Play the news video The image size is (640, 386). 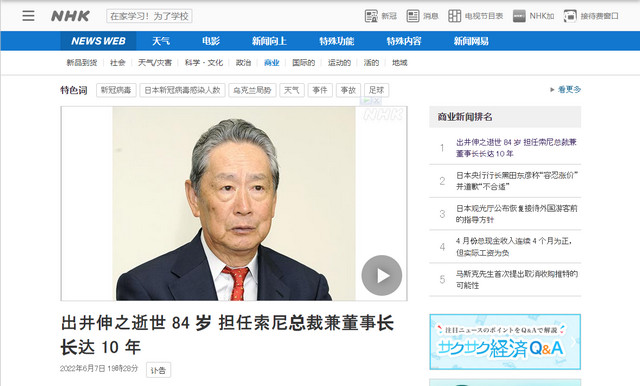pos(382,275)
